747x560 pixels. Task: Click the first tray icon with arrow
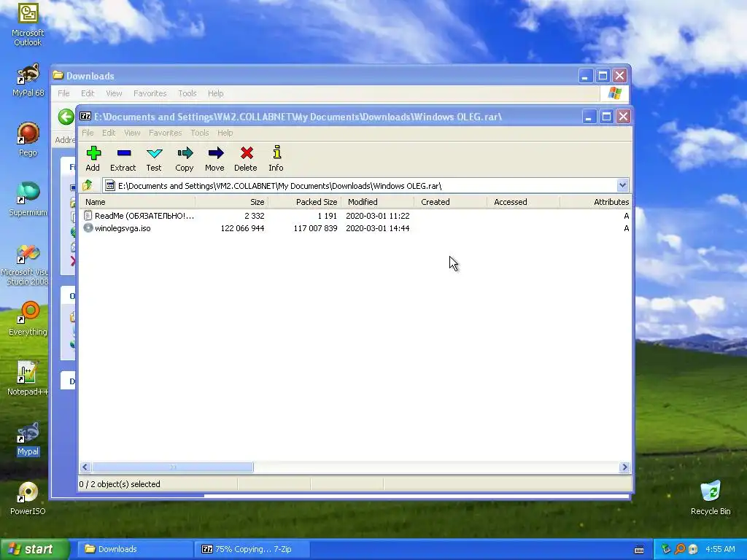[x=666, y=549]
